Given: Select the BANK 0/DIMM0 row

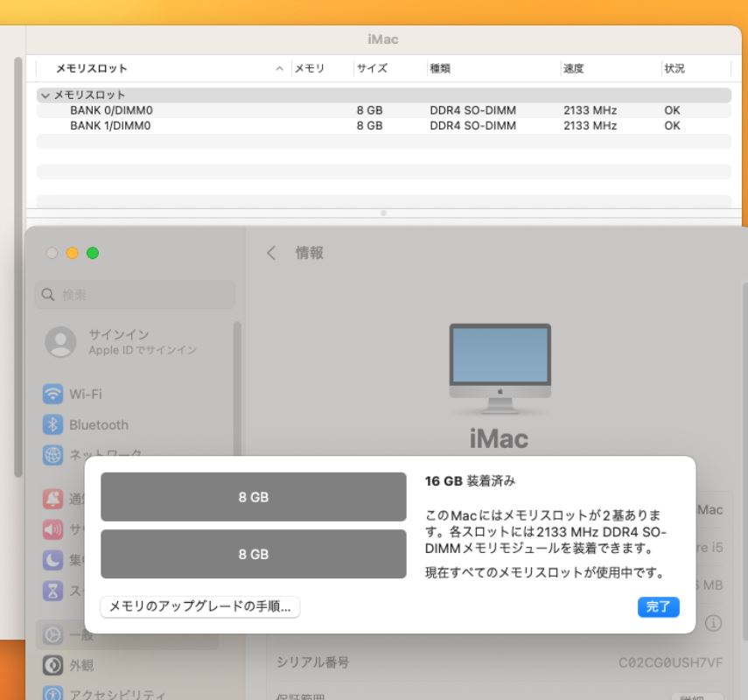Looking at the screenshot, I should pos(383,110).
